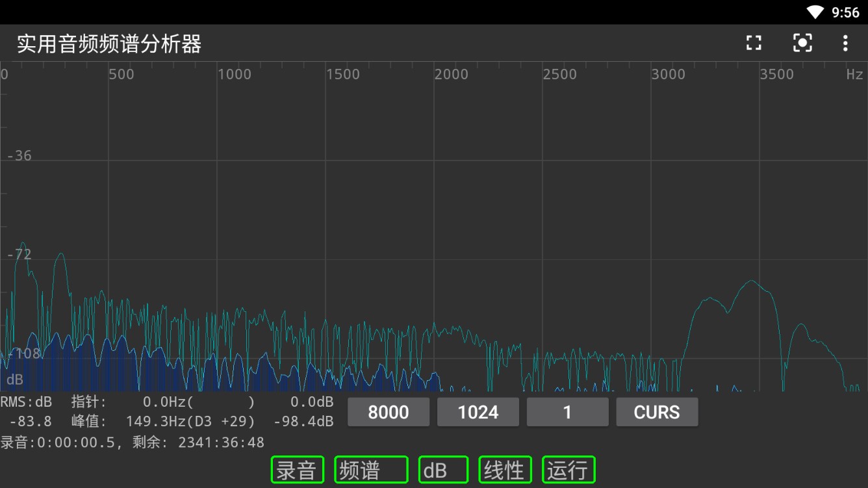Viewport: 868px width, 488px height.
Task: Tap the remaining time 2341:36:48
Action: coord(222,443)
